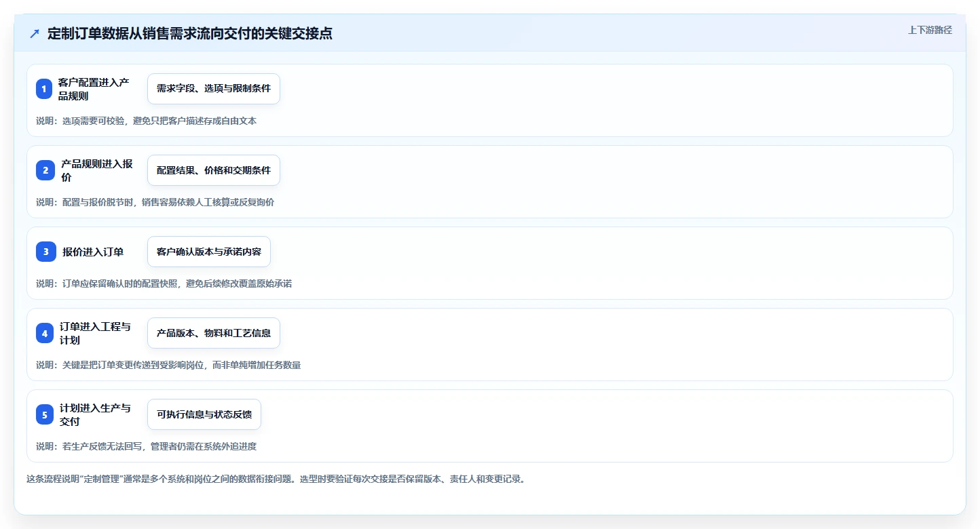Click the 上下游路径 label

coord(930,30)
